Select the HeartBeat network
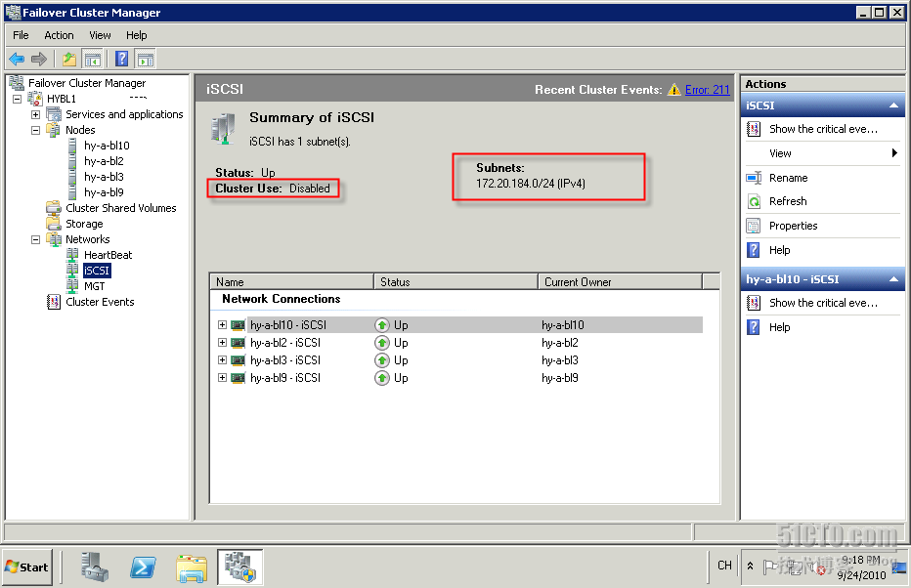911x588 pixels. pos(108,255)
